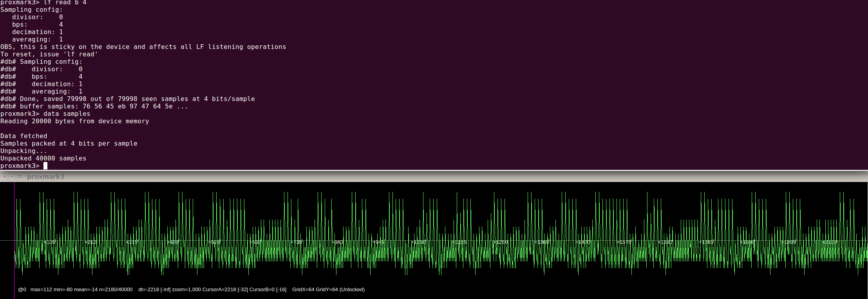The image size is (868, 299).
Task: Click 'Reading 20000 bytes from device memory' line
Action: [75, 121]
